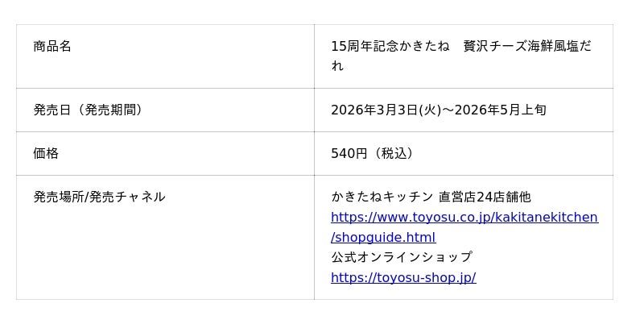The width and height of the screenshot is (644, 324).
Task: Click the wrapped れ character on second line
Action: [x=337, y=66]
